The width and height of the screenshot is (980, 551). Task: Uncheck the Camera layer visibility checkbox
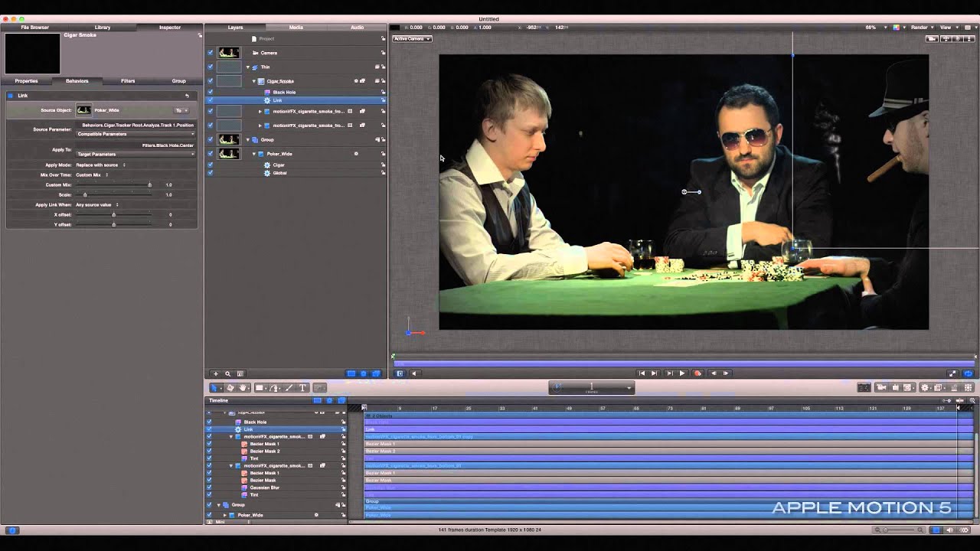(x=211, y=53)
